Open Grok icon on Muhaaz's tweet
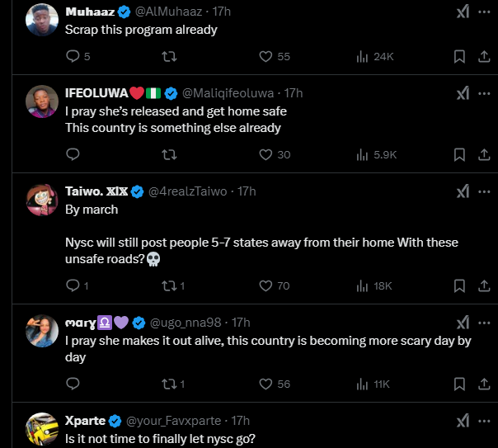The height and width of the screenshot is (448, 498). point(463,12)
